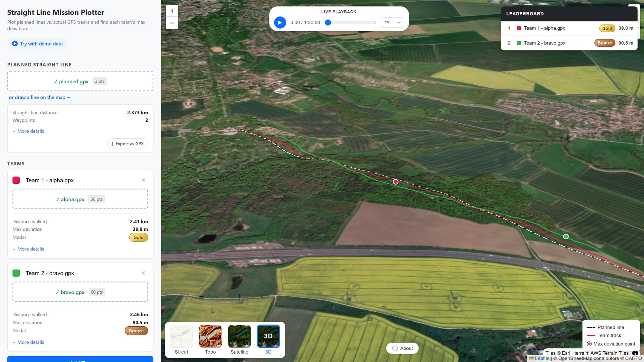The width and height of the screenshot is (644, 362).
Task: Click Try with demo data
Action: tap(37, 44)
